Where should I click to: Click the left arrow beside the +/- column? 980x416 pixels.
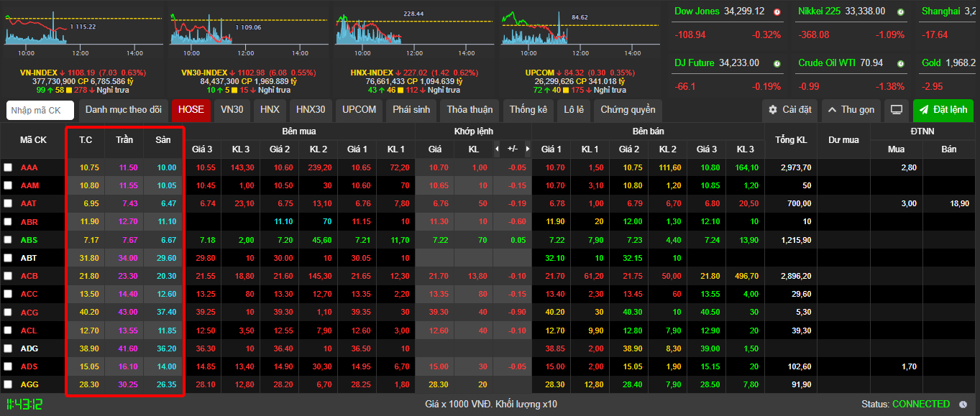pyautogui.click(x=496, y=149)
